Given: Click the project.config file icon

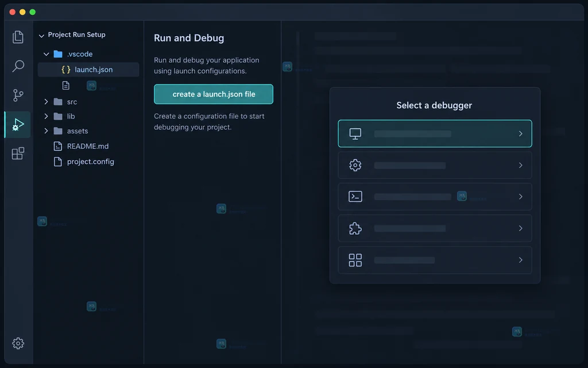Looking at the screenshot, I should pyautogui.click(x=58, y=162).
